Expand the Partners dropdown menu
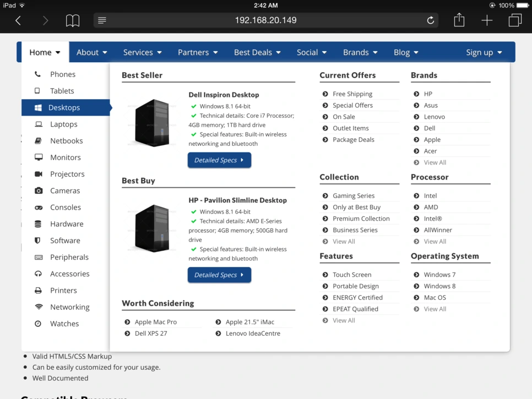 [x=198, y=52]
